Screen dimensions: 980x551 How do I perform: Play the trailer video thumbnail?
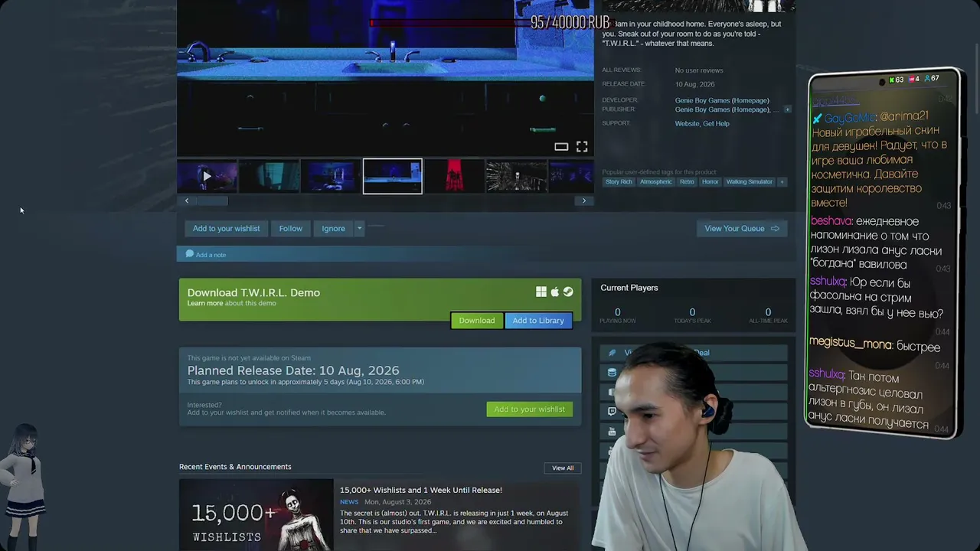tap(207, 176)
